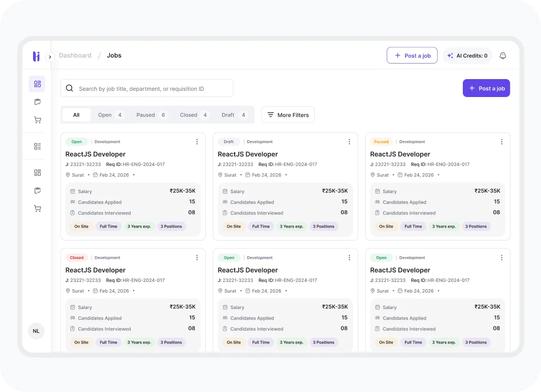Image resolution: width=541 pixels, height=392 pixels.
Task: Click the Open status badge on the bottom-middle job card
Action: (x=229, y=258)
